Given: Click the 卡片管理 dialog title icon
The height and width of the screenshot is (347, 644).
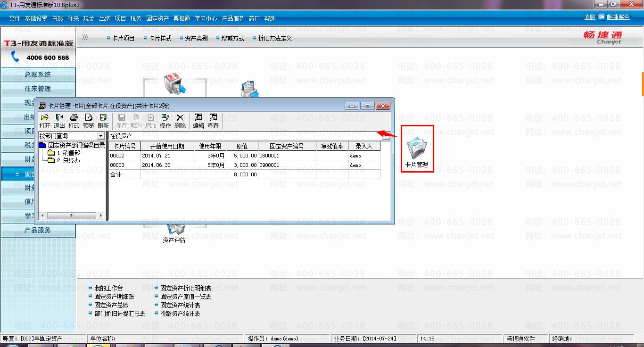Looking at the screenshot, I should point(42,106).
